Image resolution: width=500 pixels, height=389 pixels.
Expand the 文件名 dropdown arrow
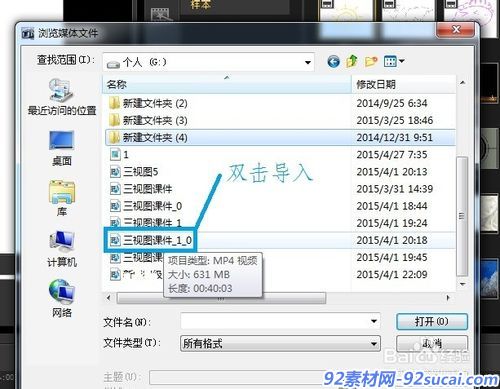tap(374, 321)
